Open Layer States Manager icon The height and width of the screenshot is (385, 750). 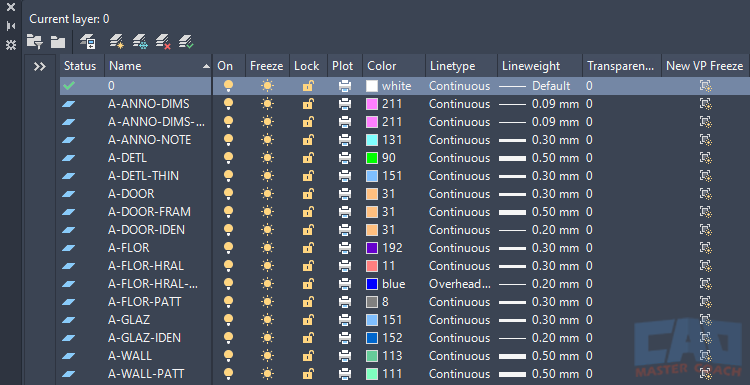click(87, 42)
